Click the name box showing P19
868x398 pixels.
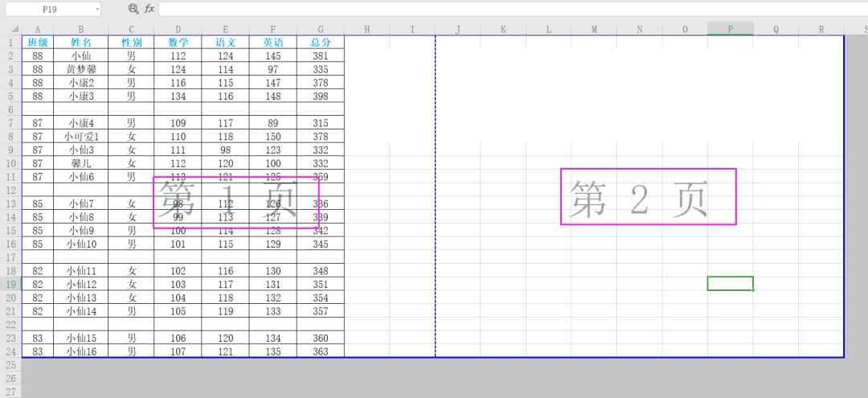click(x=48, y=9)
